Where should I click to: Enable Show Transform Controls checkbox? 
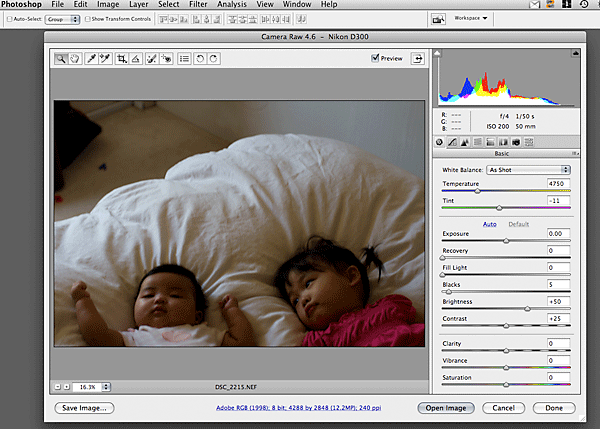click(x=88, y=19)
